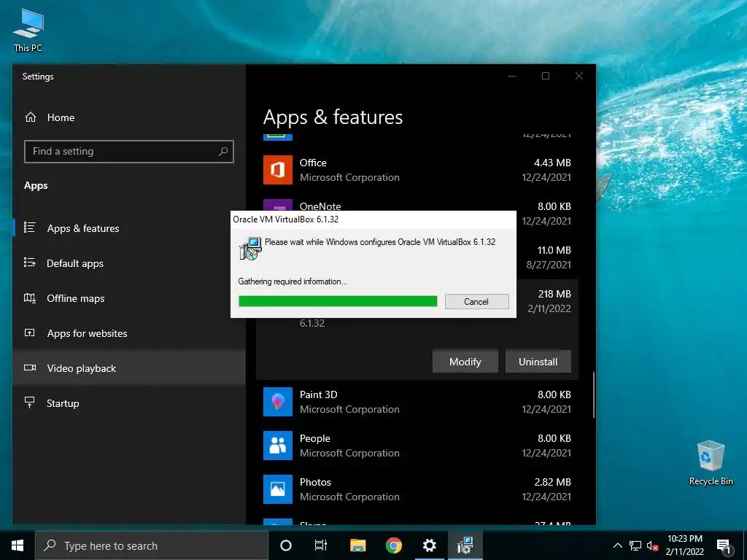Open the Video playback page

(x=81, y=368)
